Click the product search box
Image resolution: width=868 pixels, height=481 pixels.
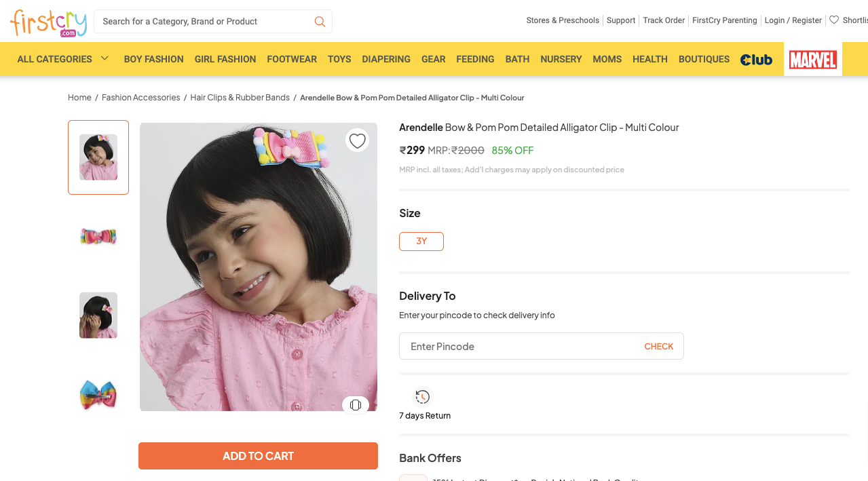(x=204, y=22)
